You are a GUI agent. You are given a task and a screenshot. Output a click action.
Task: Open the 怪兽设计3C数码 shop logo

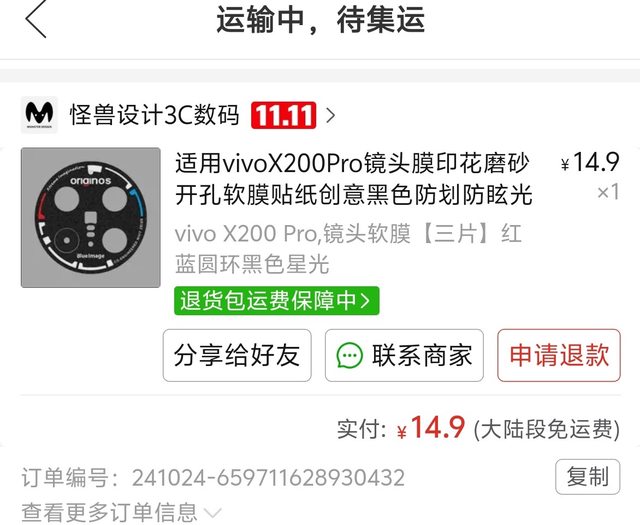tap(39, 115)
